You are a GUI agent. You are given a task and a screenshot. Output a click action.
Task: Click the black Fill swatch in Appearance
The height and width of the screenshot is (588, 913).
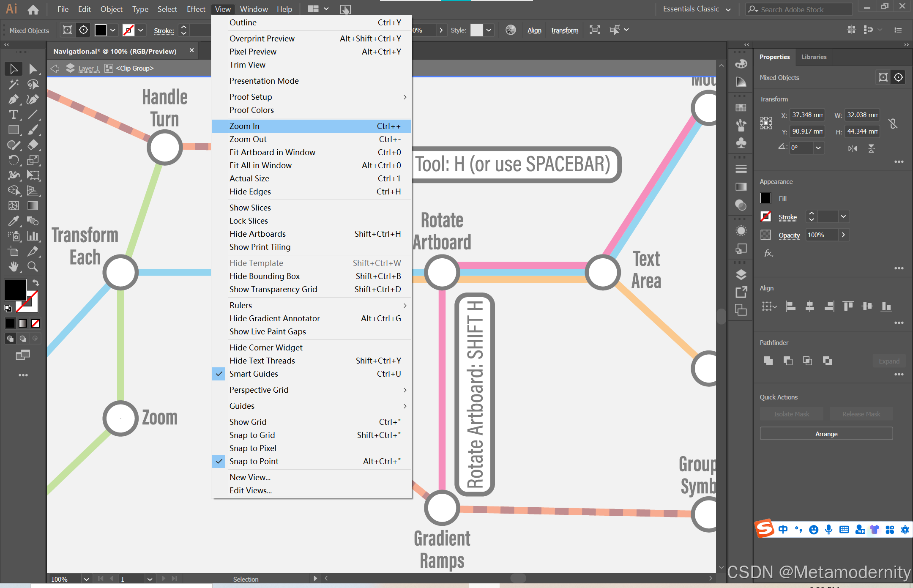click(765, 198)
